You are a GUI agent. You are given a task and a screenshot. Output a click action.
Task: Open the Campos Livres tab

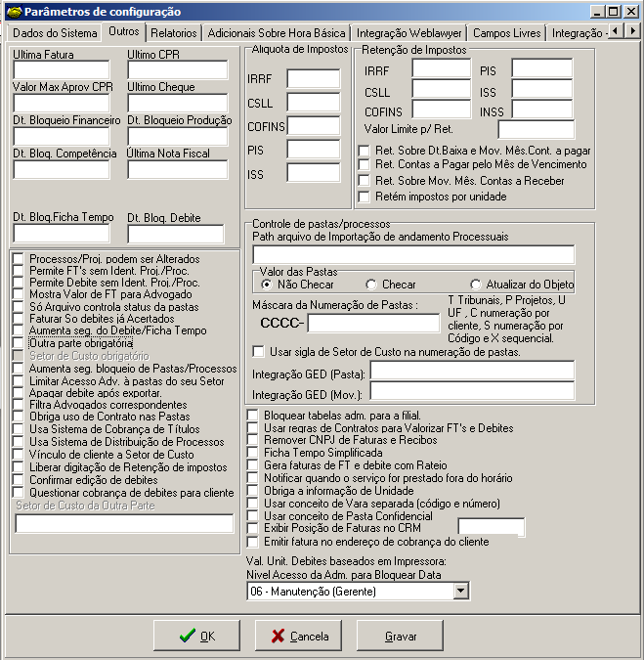506,33
